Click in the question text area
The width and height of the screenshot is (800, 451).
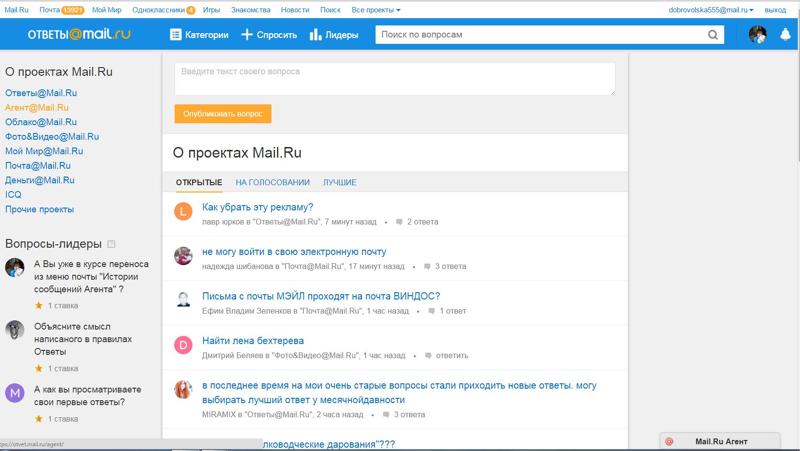(395, 79)
